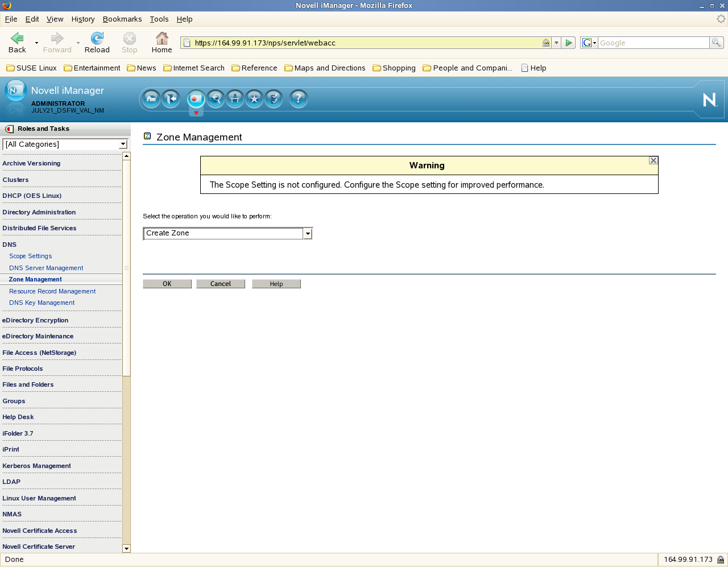Expand eDirectory Encryption role
Screen dimensions: 728x567
(35, 320)
